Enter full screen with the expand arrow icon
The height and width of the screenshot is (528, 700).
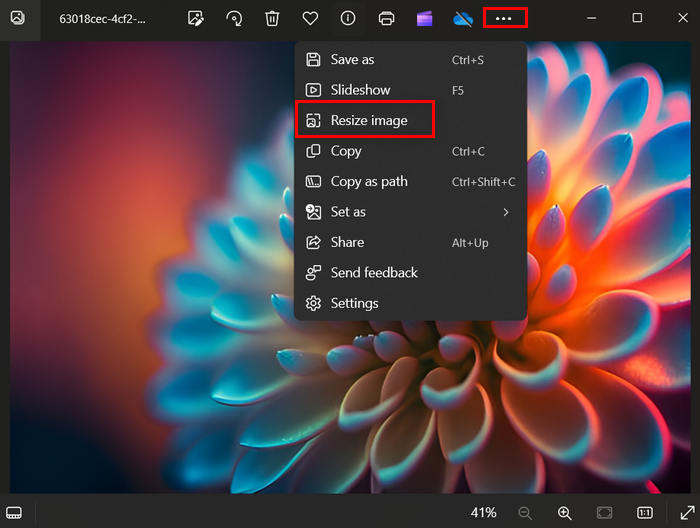(686, 512)
